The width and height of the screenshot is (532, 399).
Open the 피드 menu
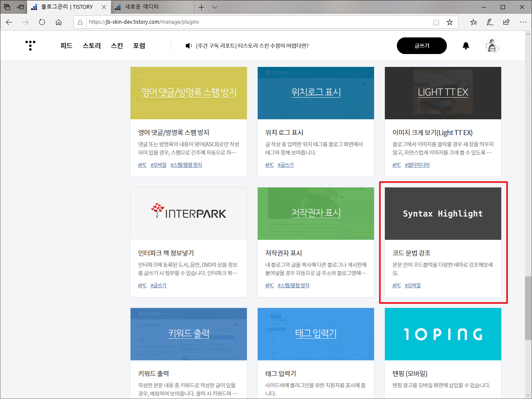click(x=66, y=46)
